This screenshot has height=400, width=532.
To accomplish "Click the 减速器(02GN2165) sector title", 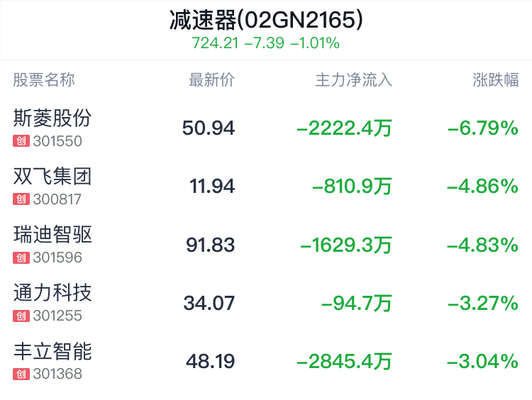I will (x=266, y=20).
